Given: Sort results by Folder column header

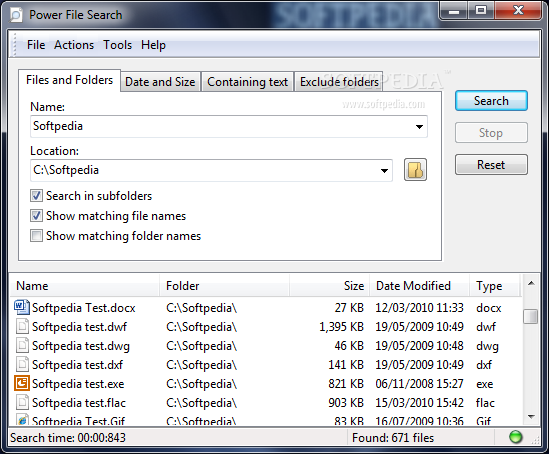Looking at the screenshot, I should pos(224,286).
